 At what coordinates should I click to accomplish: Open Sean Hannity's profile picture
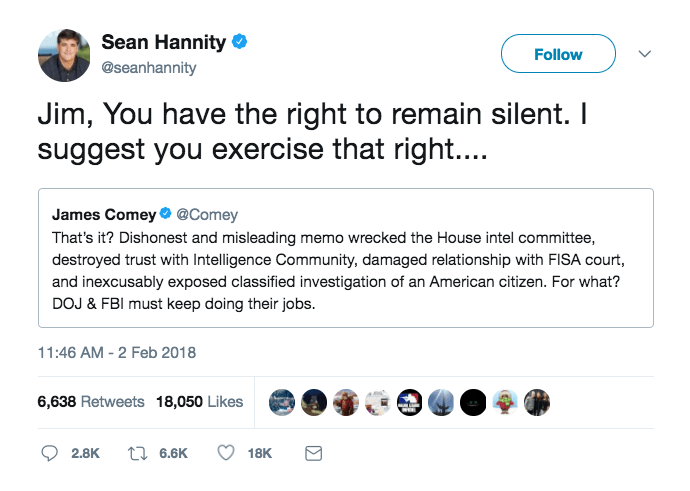tap(64, 55)
